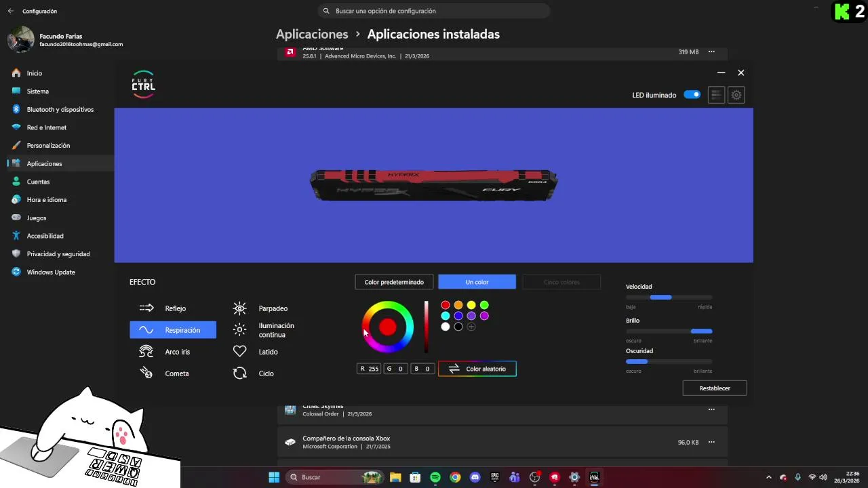The width and height of the screenshot is (868, 488).
Task: Open the Teams taskbar icon
Action: pos(515,477)
